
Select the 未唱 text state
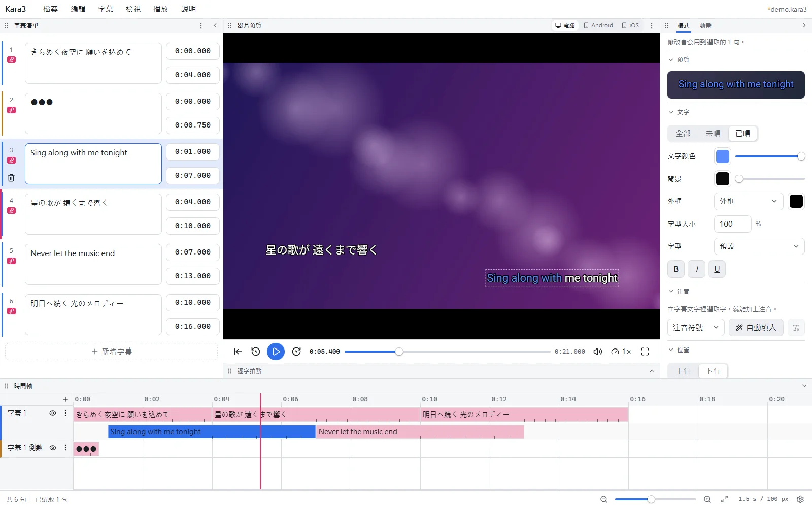[x=713, y=133]
